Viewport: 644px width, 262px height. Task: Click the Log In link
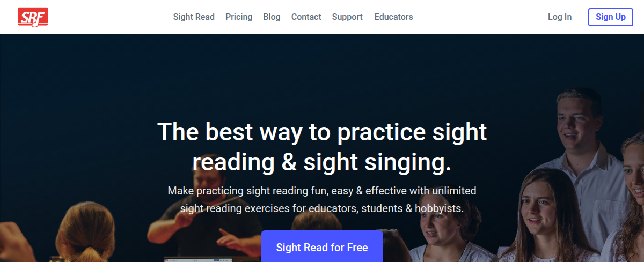tap(560, 17)
